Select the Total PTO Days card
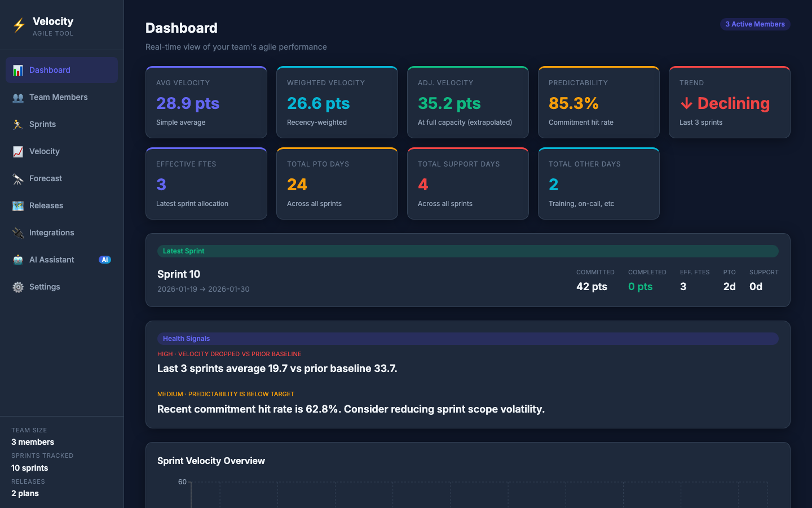812x508 pixels. [x=337, y=183]
